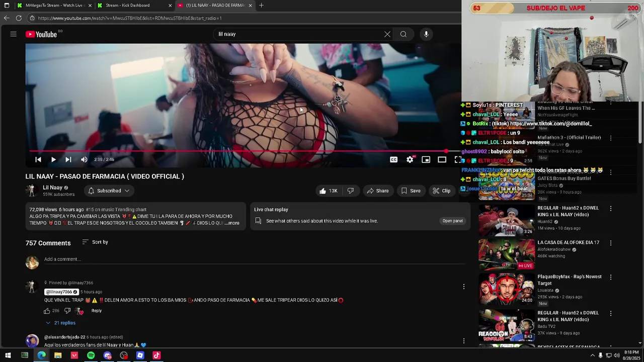Open Discord from the taskbar
644x362 pixels.
click(x=107, y=355)
